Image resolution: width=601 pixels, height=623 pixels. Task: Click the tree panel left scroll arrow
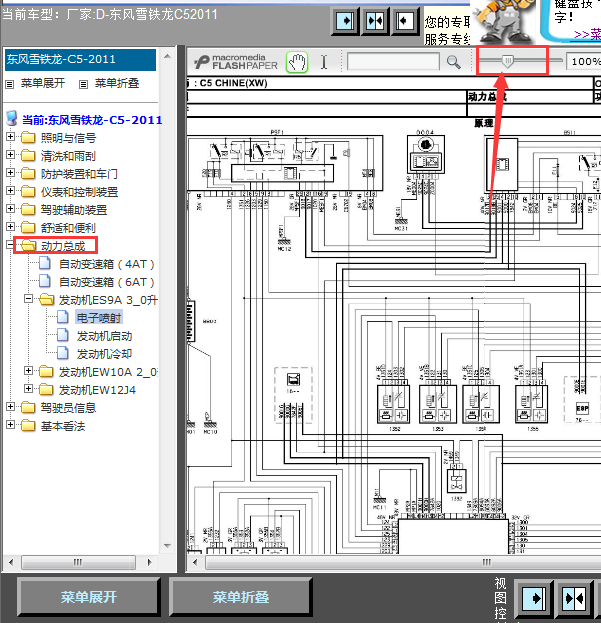(x=11, y=562)
